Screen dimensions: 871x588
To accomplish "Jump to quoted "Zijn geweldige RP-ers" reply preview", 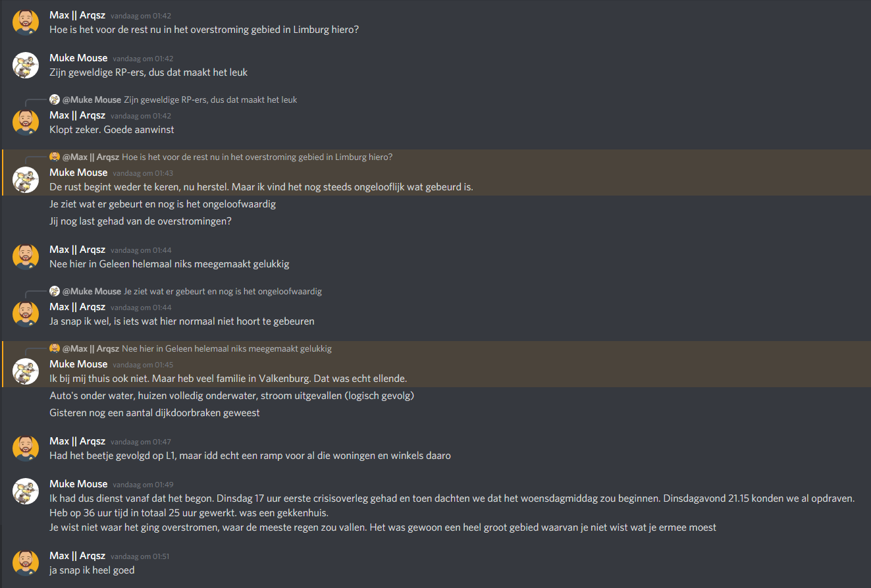I will [x=211, y=100].
